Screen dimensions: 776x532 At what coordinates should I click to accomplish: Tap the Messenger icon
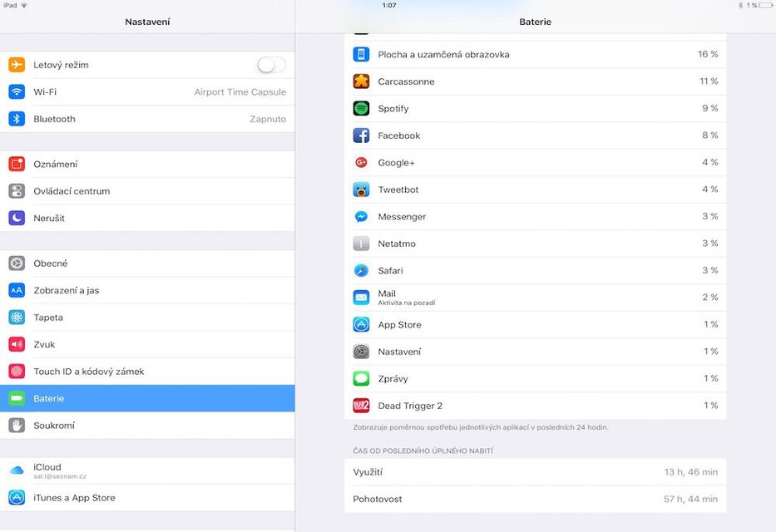(x=360, y=216)
